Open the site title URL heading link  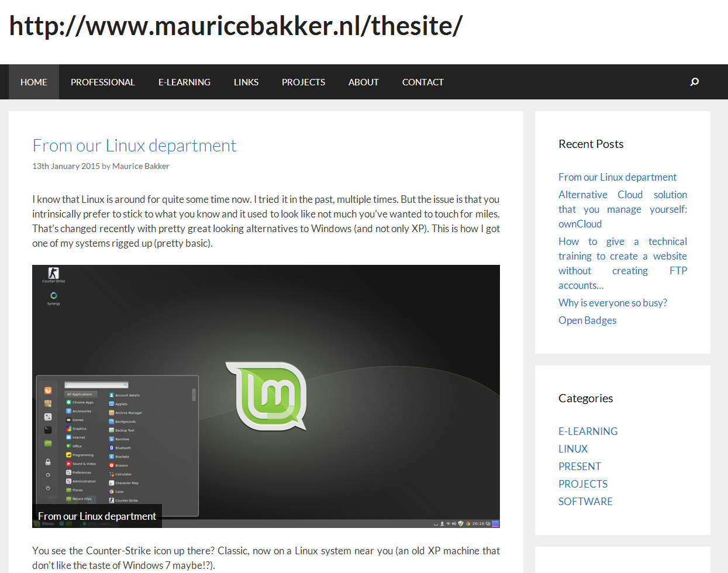236,26
